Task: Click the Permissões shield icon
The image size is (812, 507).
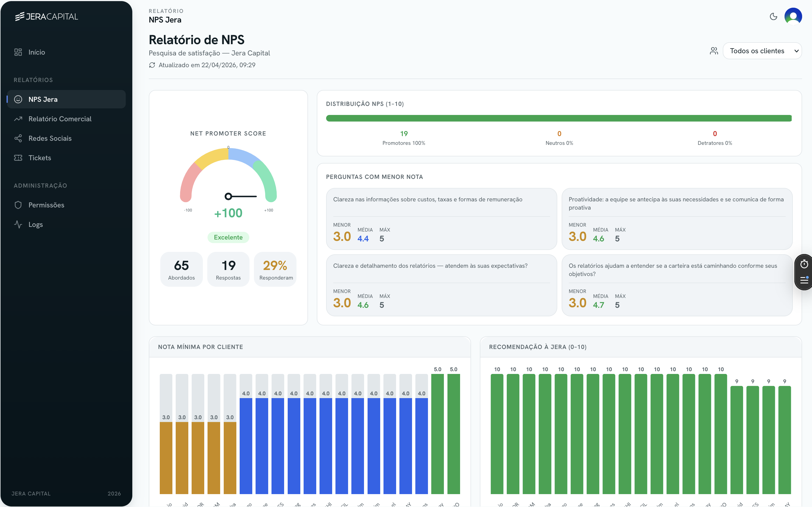Action: coord(18,205)
